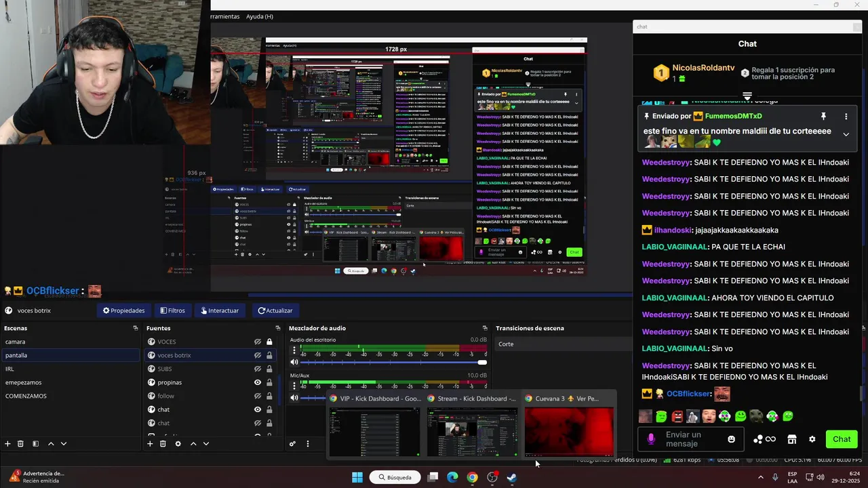Click purple microphone icon in chat input
This screenshot has height=488, width=868.
click(x=651, y=439)
